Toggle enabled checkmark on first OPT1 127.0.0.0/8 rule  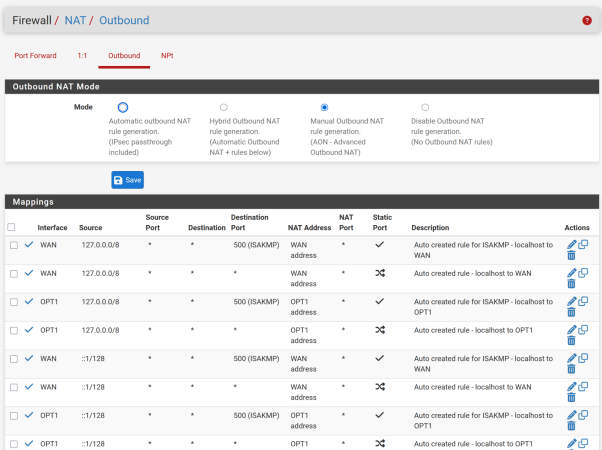pos(29,301)
